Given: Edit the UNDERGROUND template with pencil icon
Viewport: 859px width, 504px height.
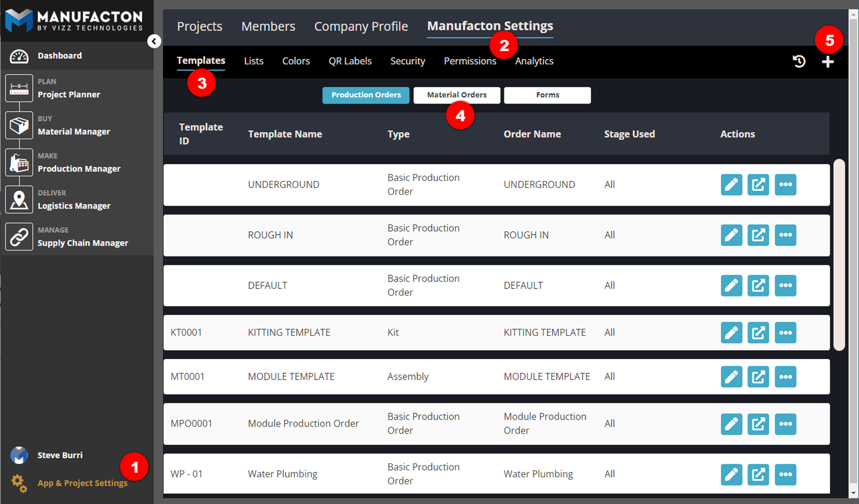Looking at the screenshot, I should [731, 185].
